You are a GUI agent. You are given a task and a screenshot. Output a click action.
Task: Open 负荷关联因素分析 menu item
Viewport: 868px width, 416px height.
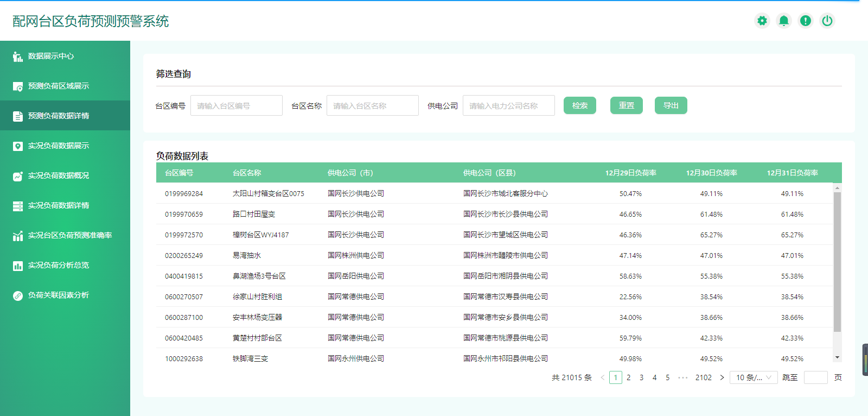pos(65,295)
